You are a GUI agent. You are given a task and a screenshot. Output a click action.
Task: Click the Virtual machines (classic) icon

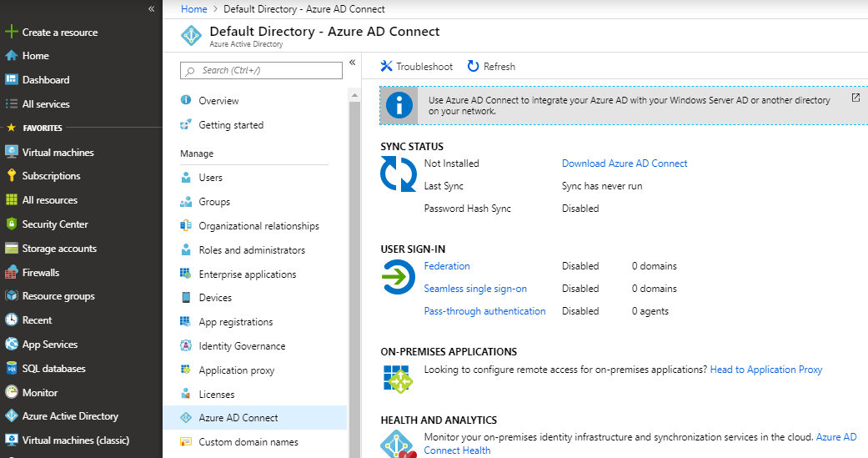point(11,440)
